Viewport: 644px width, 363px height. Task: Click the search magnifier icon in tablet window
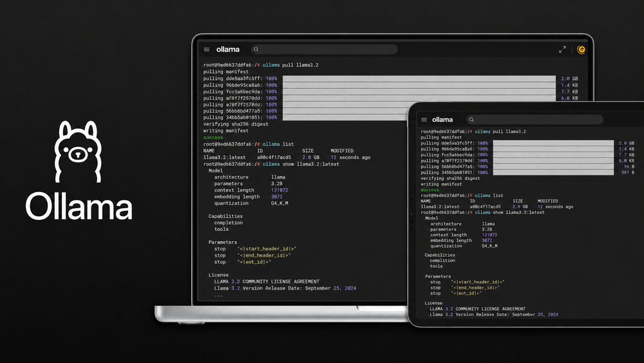(471, 120)
